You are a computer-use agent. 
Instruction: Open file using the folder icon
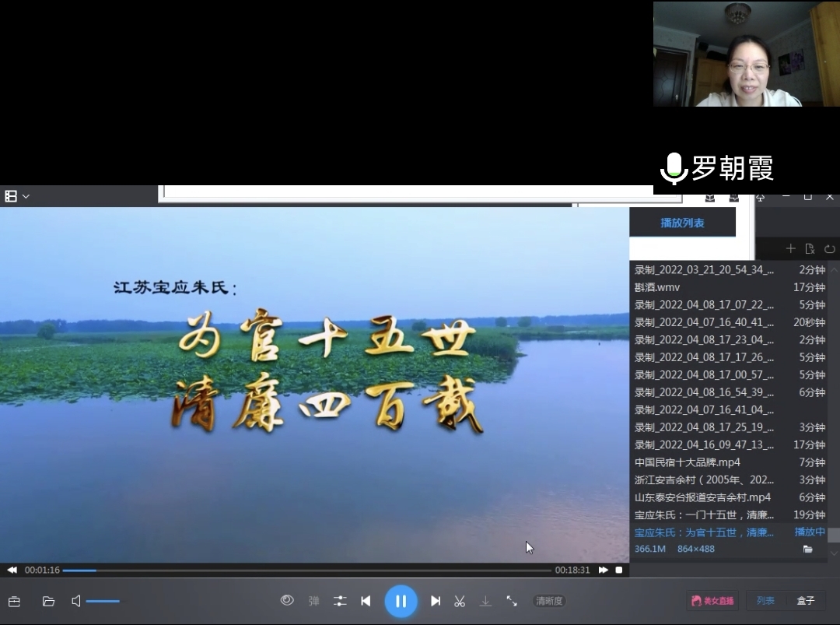[x=48, y=601]
